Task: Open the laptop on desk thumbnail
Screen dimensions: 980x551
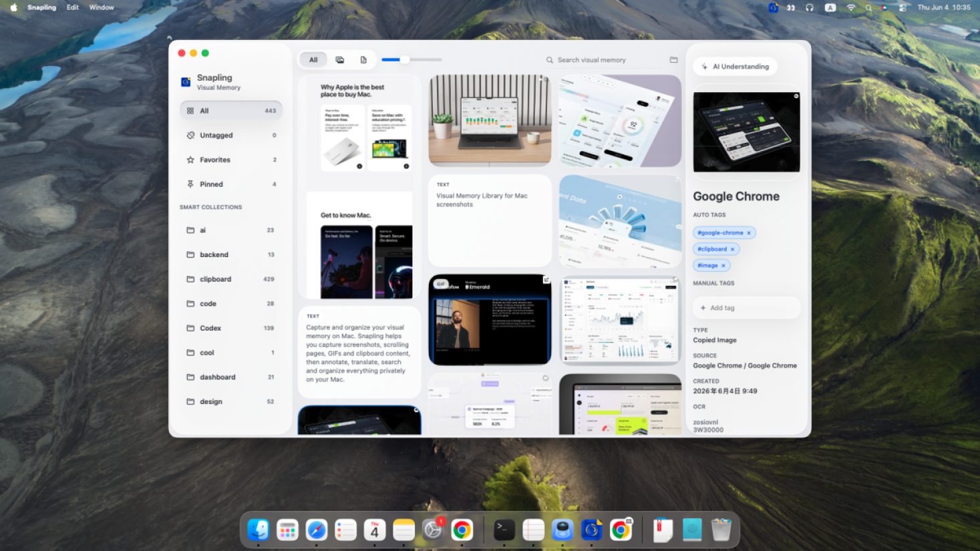Action: [x=490, y=120]
